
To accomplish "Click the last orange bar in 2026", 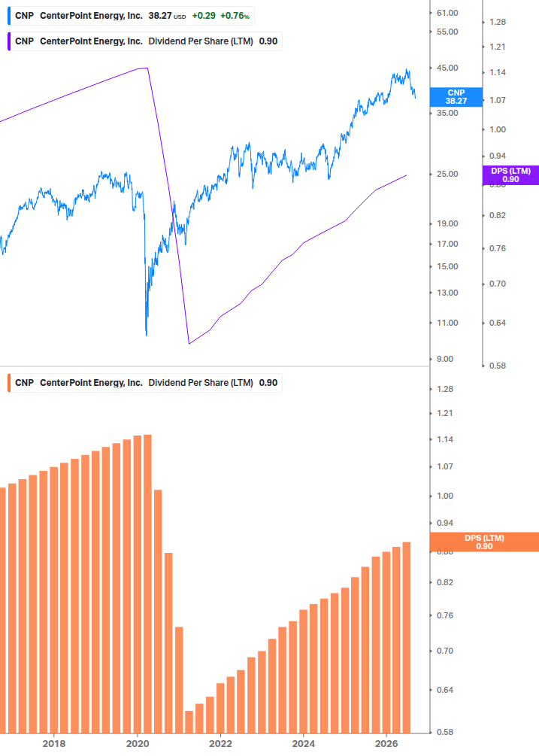I will (x=407, y=637).
